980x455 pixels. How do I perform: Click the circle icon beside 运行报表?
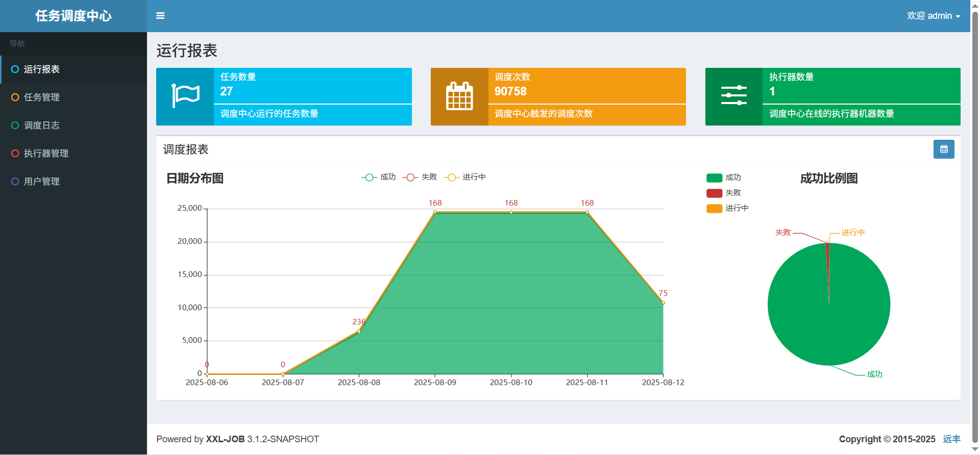(x=15, y=69)
